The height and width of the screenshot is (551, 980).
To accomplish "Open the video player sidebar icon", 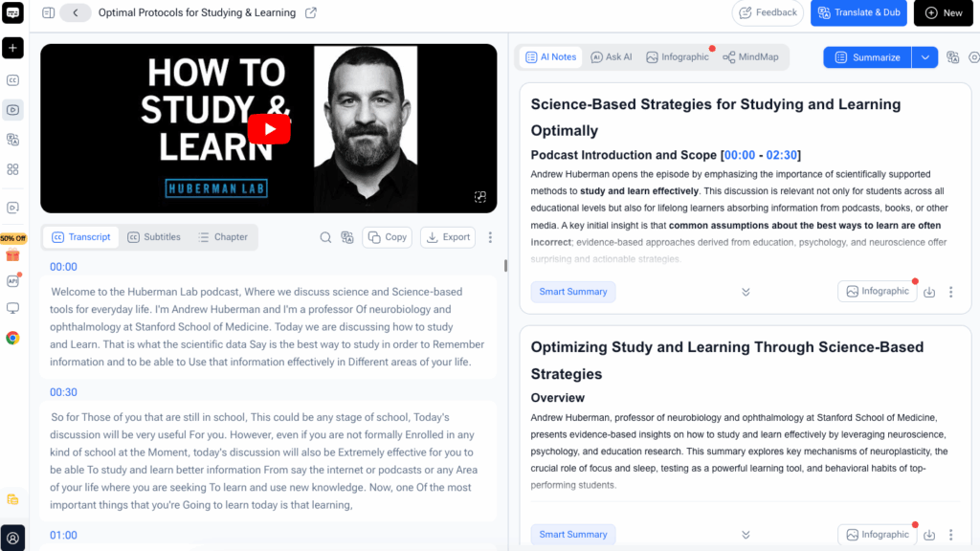I will (12, 110).
